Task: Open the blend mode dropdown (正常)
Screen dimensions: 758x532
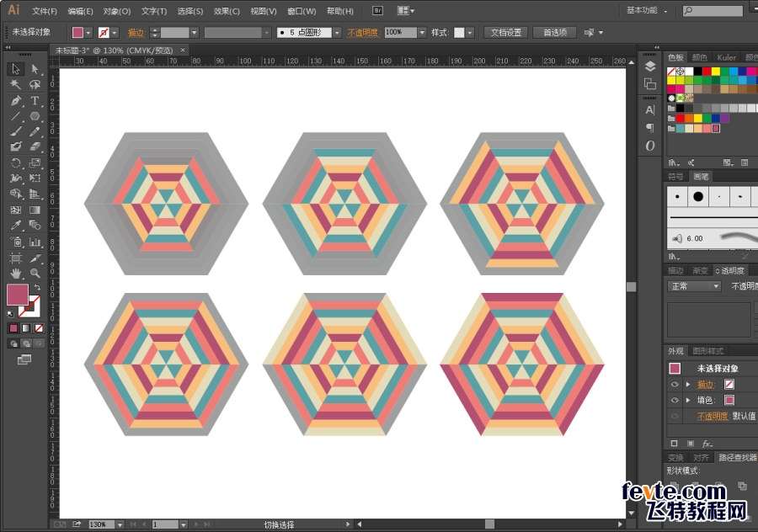Action: 695,286
